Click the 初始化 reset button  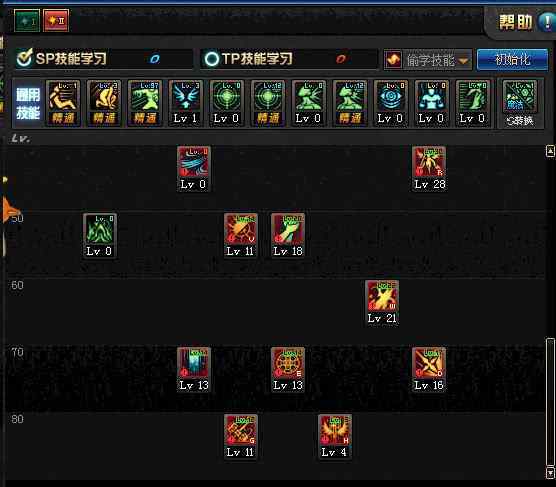click(x=512, y=60)
